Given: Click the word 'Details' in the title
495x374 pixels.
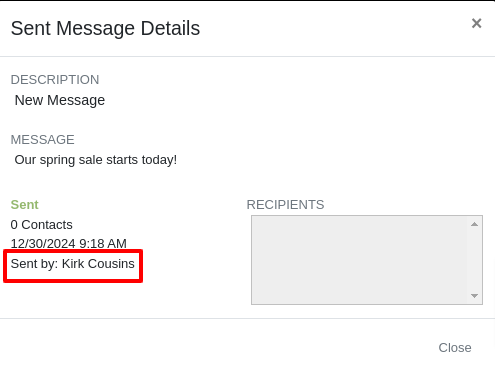Looking at the screenshot, I should click(x=170, y=28).
